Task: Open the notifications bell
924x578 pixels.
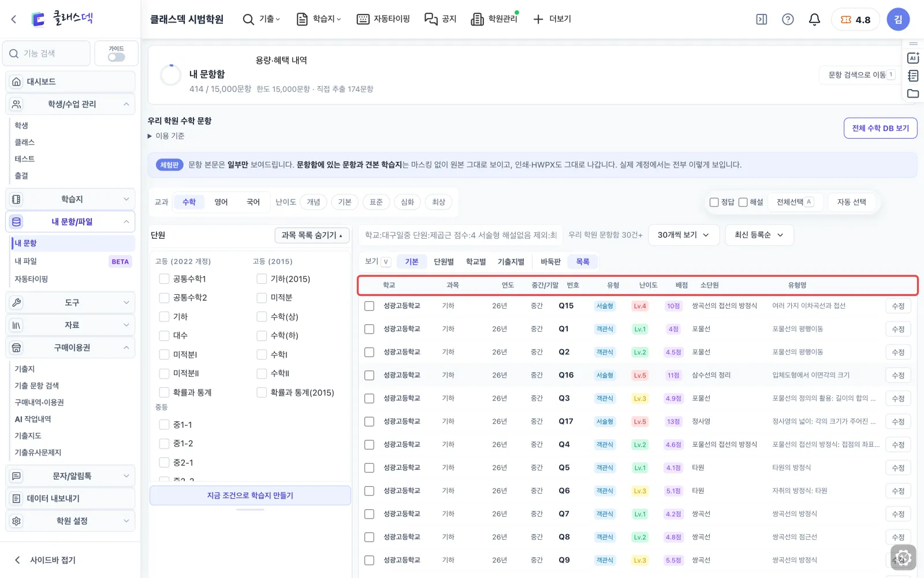Action: click(x=814, y=20)
